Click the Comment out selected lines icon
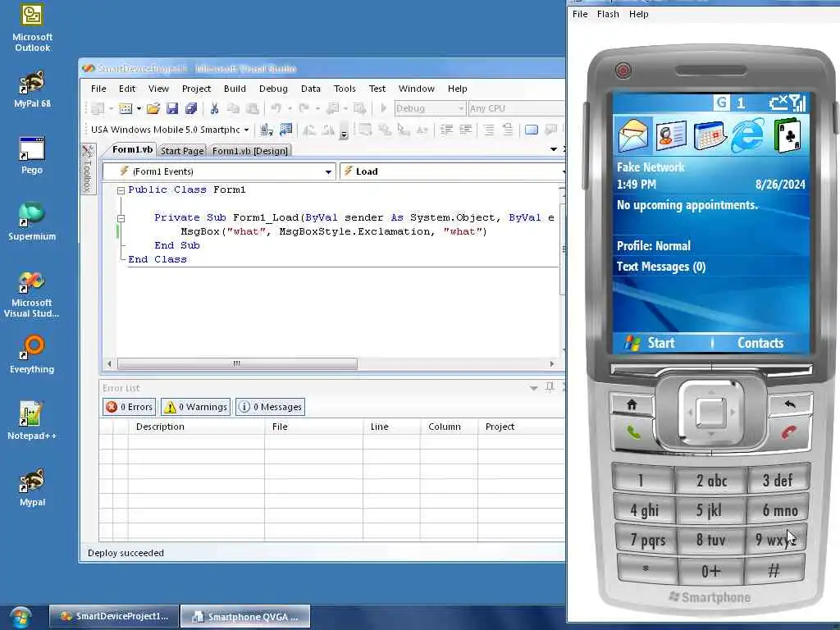This screenshot has width=840, height=630. (x=489, y=130)
